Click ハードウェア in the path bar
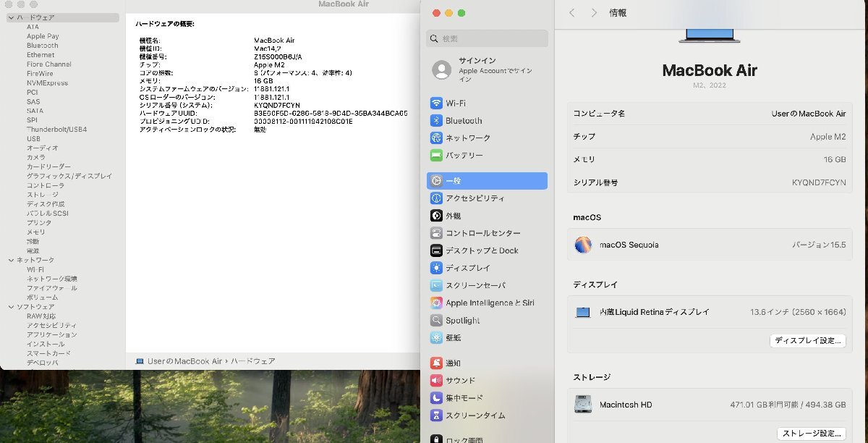This screenshot has height=443, width=868. (252, 361)
